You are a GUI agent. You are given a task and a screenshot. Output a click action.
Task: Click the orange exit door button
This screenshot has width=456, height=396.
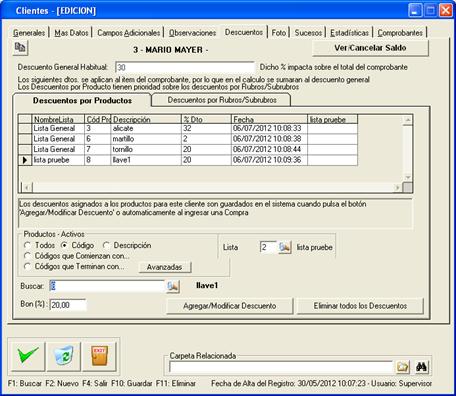point(99,356)
